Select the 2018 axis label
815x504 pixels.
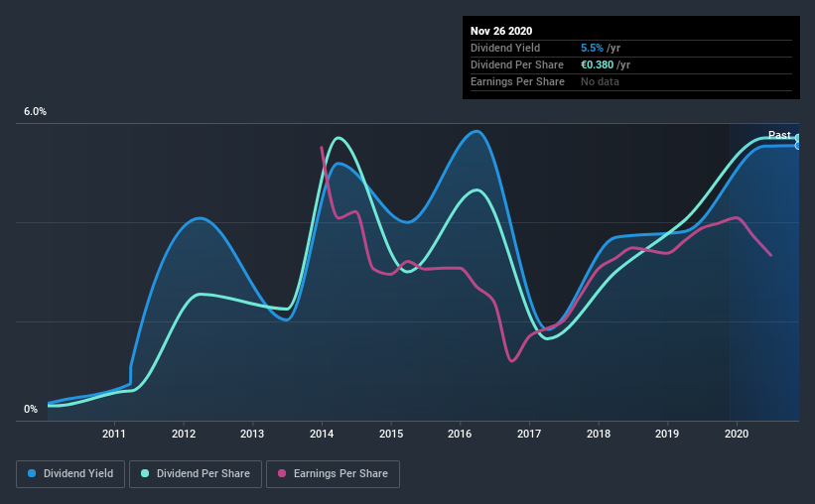(x=599, y=434)
